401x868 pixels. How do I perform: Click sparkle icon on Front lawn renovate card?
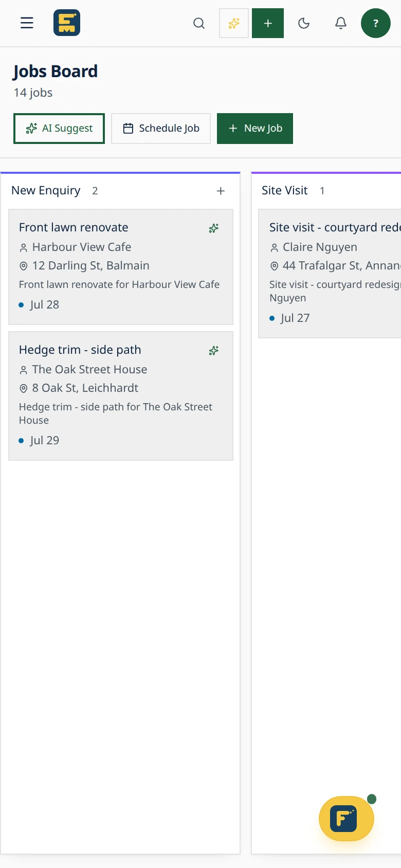[x=214, y=228]
